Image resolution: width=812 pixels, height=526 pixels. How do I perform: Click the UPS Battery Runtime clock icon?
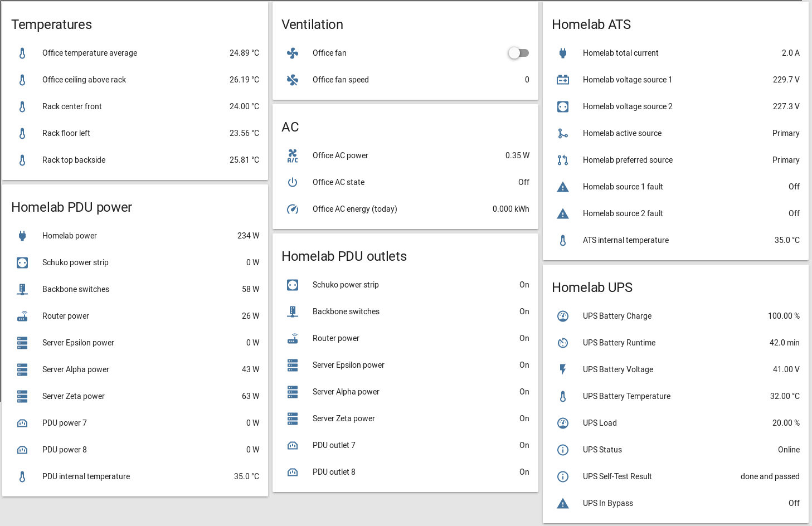[x=563, y=343]
